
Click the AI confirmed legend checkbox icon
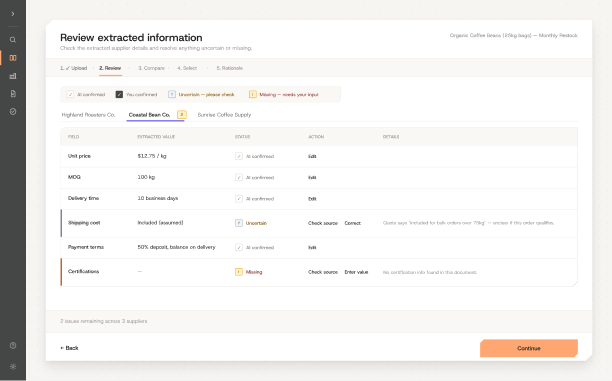pos(70,94)
